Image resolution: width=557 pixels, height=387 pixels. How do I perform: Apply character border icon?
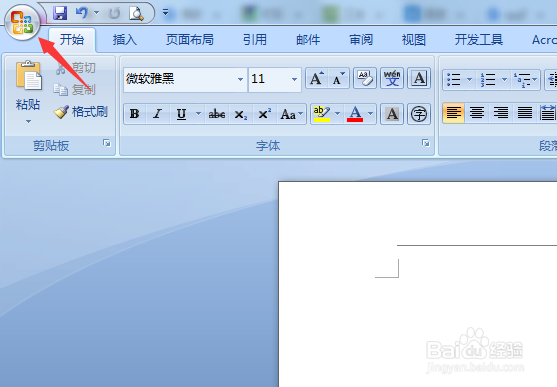419,78
